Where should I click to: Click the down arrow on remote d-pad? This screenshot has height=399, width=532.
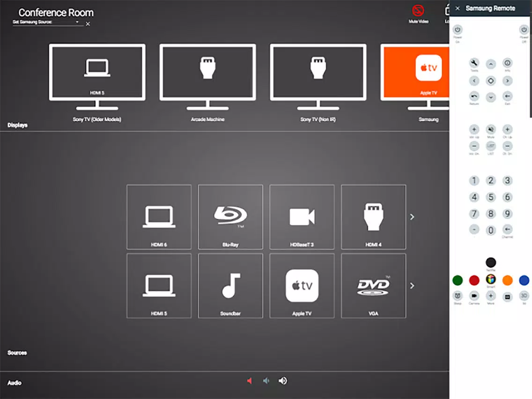(x=491, y=97)
